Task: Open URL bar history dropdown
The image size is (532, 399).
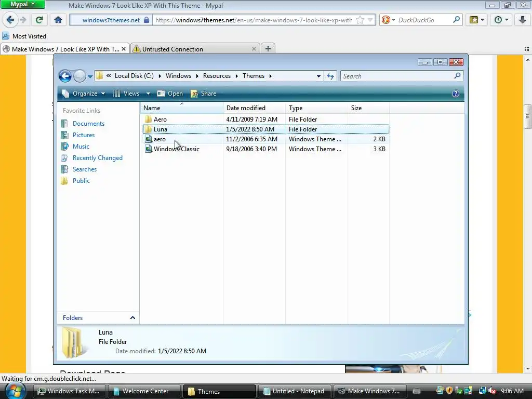Action: point(370,20)
